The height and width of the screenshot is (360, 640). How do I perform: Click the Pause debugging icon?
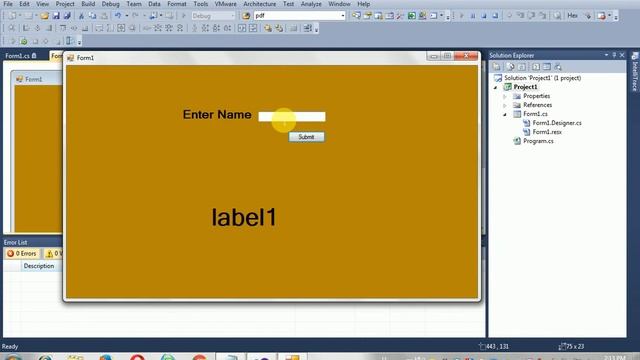473,16
